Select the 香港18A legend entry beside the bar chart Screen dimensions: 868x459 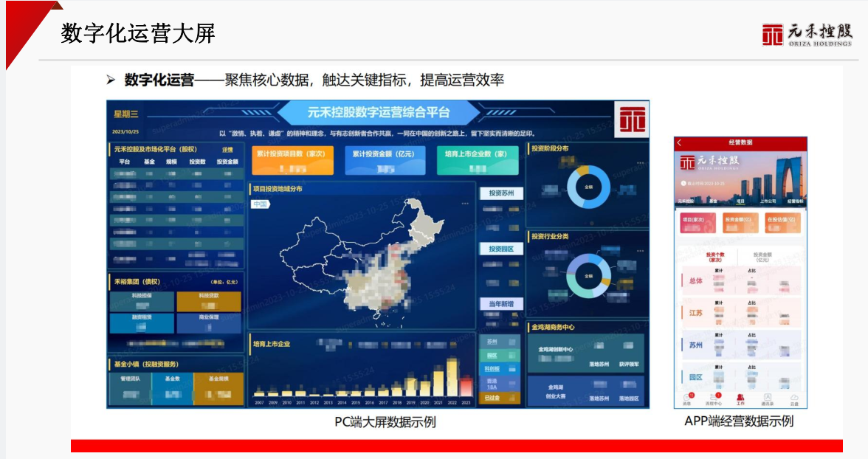click(x=499, y=384)
